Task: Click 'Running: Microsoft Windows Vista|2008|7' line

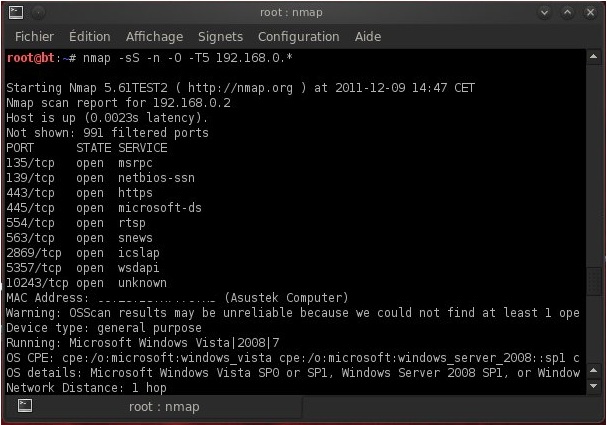Action: 143,343
